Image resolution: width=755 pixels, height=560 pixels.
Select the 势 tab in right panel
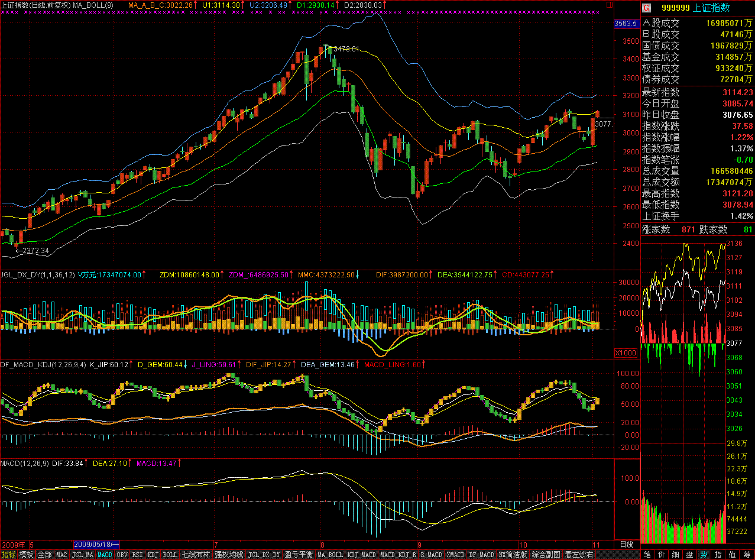(x=704, y=555)
